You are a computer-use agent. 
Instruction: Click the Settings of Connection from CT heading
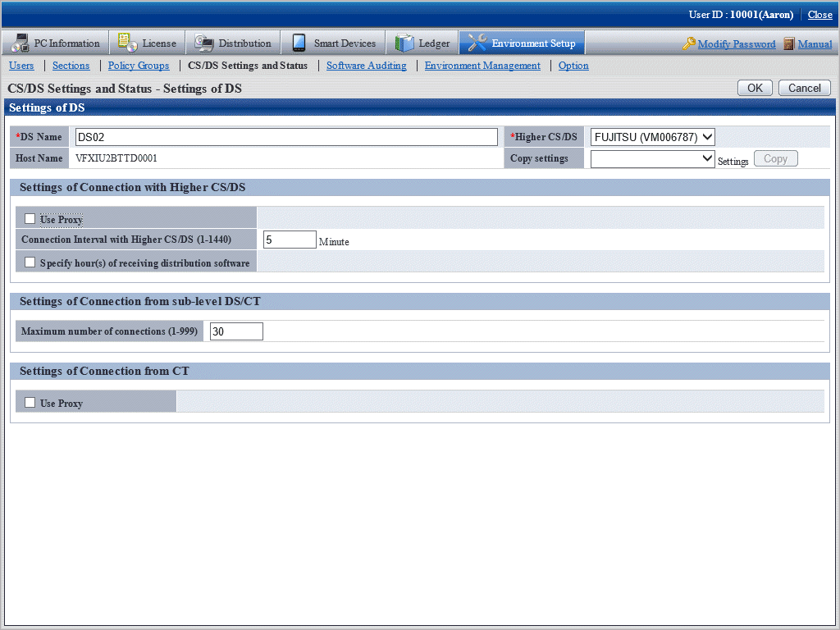104,371
